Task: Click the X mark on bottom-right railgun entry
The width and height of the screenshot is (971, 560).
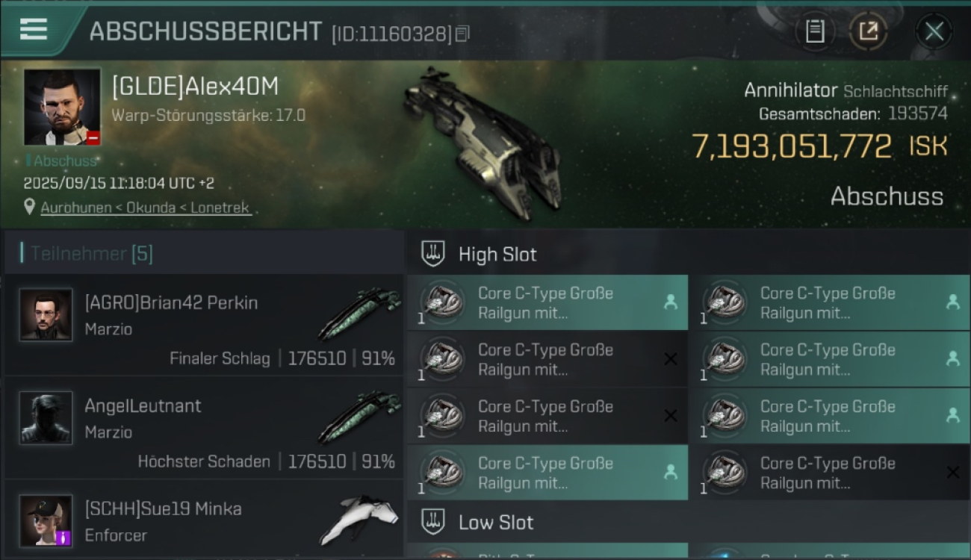Action: [x=952, y=472]
